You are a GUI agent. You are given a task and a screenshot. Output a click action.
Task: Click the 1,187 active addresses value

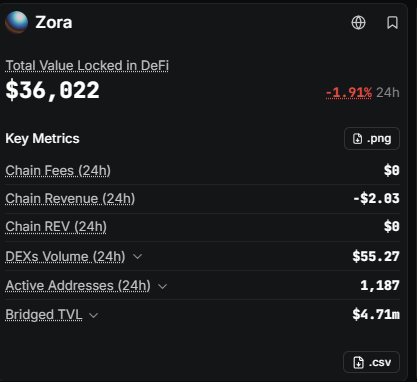pos(380,285)
